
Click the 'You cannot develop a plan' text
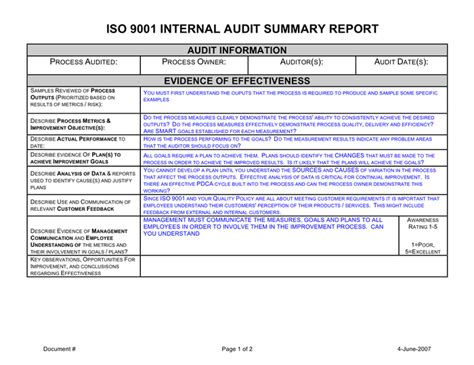[290, 180]
